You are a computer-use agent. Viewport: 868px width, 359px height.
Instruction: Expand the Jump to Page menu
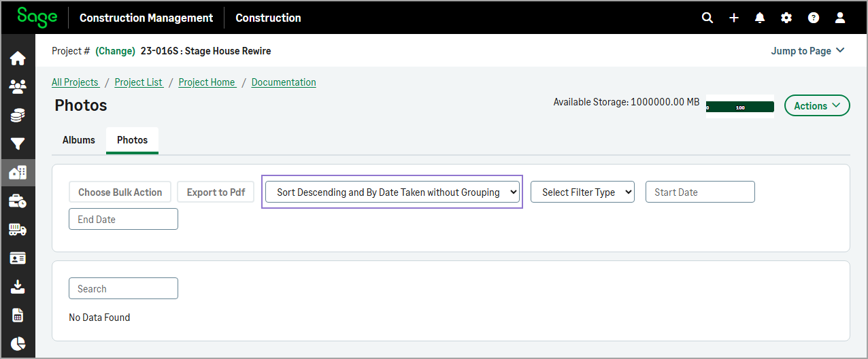(x=807, y=51)
